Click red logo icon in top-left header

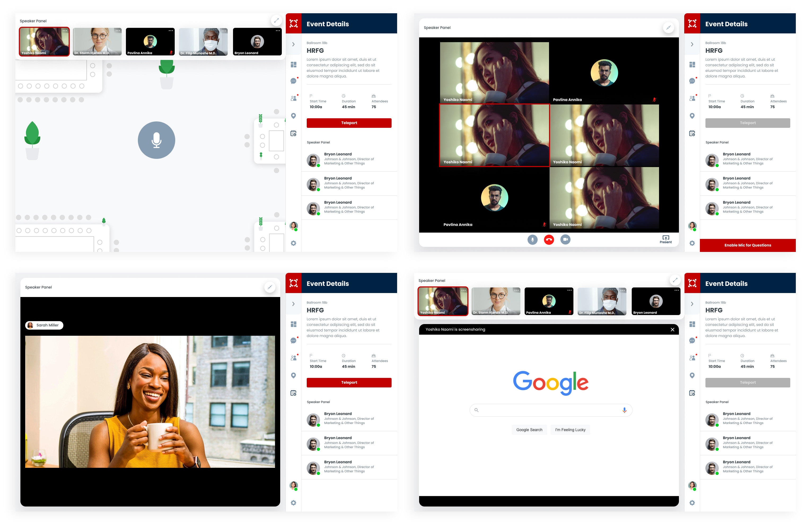293,24
